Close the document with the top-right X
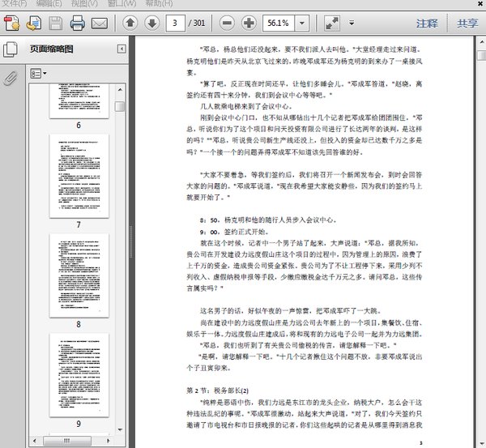The image size is (486, 448). tap(480, 3)
